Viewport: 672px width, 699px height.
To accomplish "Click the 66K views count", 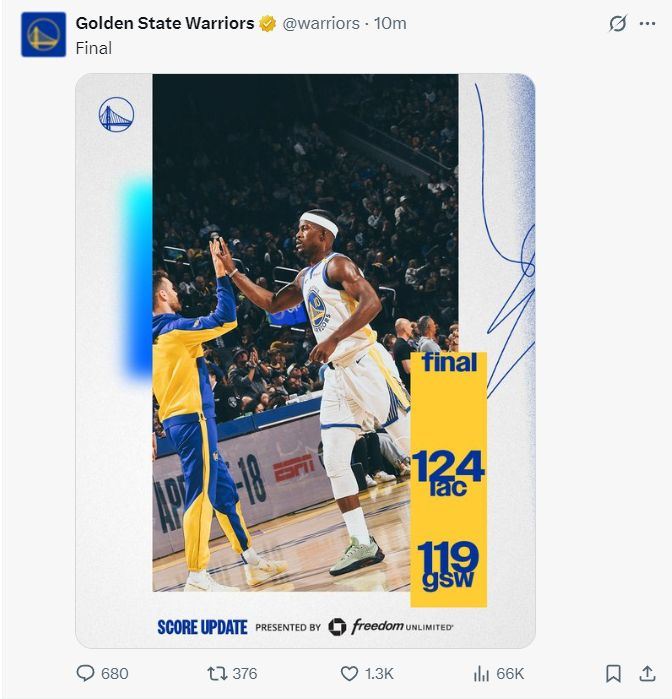I will tap(510, 673).
